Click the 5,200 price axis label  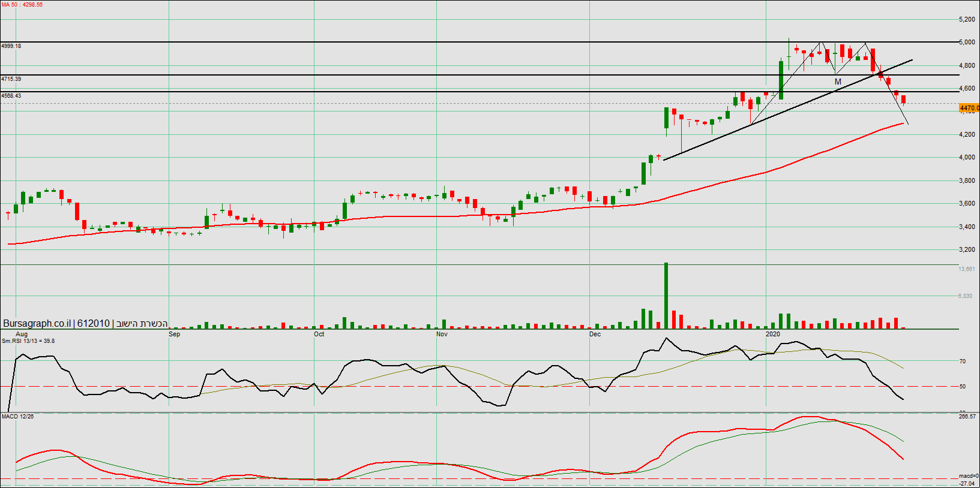[x=967, y=20]
